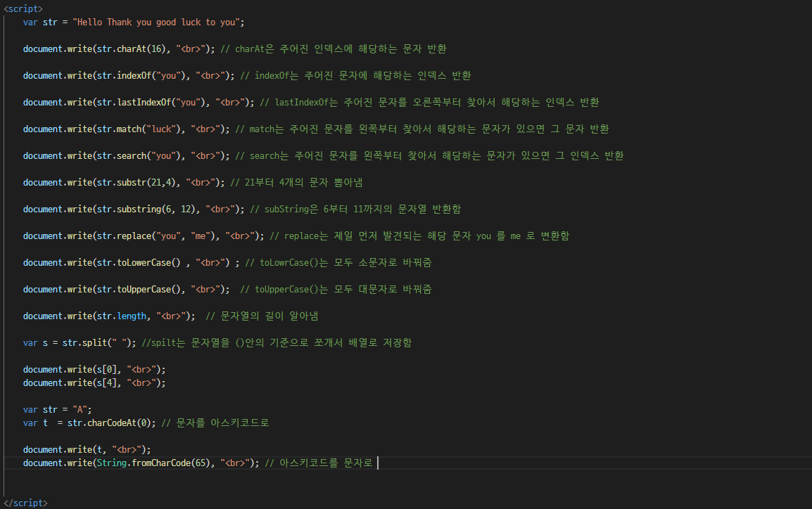Click on str.split(" ") statement

pyautogui.click(x=80, y=343)
